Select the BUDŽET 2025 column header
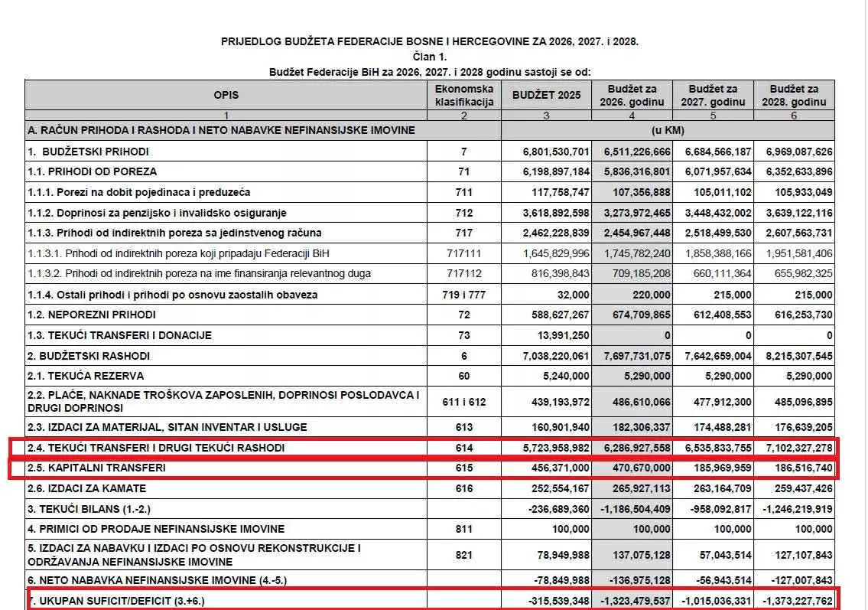This screenshot has width=868, height=610. click(x=546, y=95)
